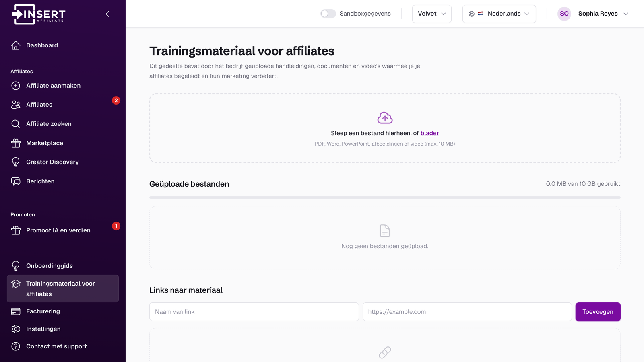The image size is (644, 362).
Task: Click the "Links naar materiaal" heading
Action: [x=186, y=290]
